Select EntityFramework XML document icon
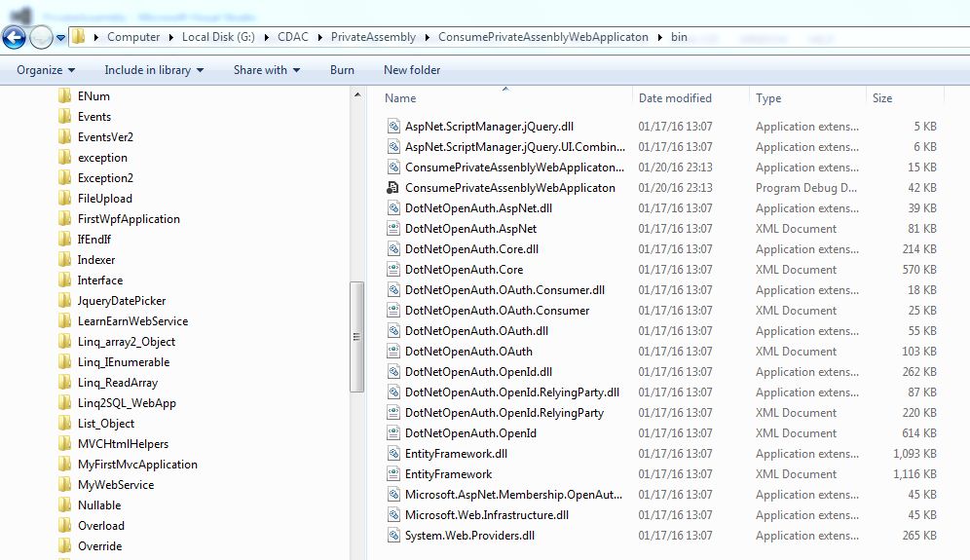This screenshot has width=970, height=560. pyautogui.click(x=392, y=473)
